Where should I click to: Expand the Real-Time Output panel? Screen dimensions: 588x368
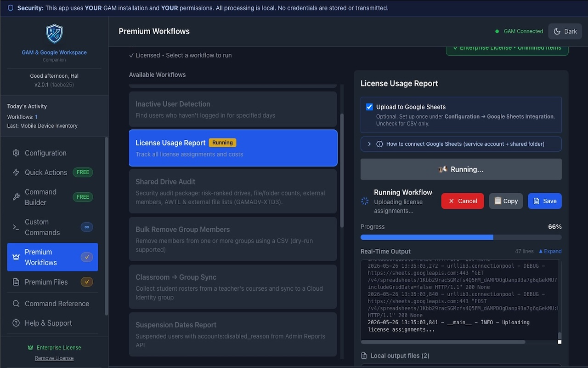pyautogui.click(x=550, y=251)
